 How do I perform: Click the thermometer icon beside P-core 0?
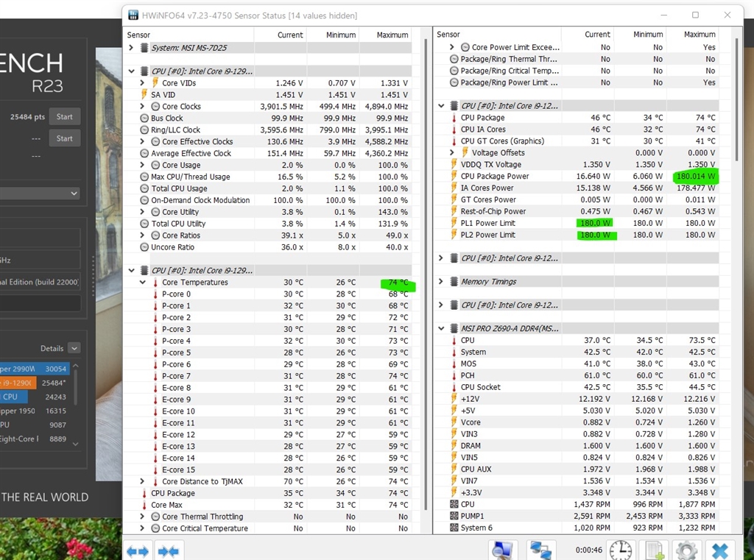155,294
